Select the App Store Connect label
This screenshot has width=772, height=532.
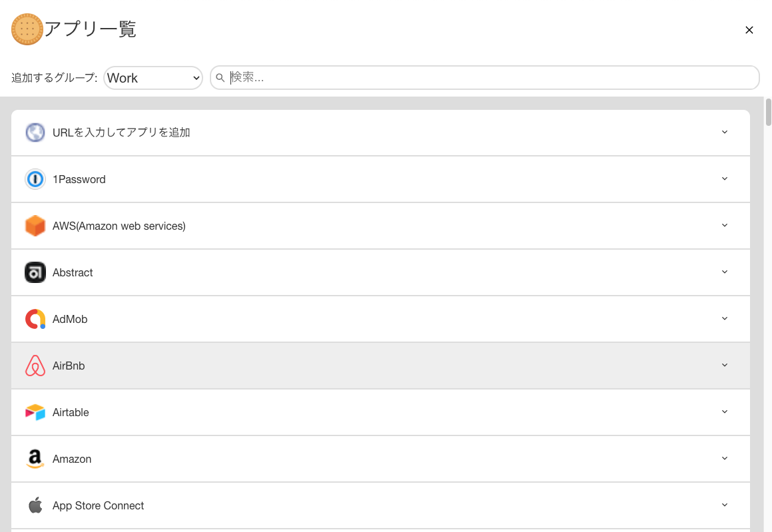tap(98, 505)
